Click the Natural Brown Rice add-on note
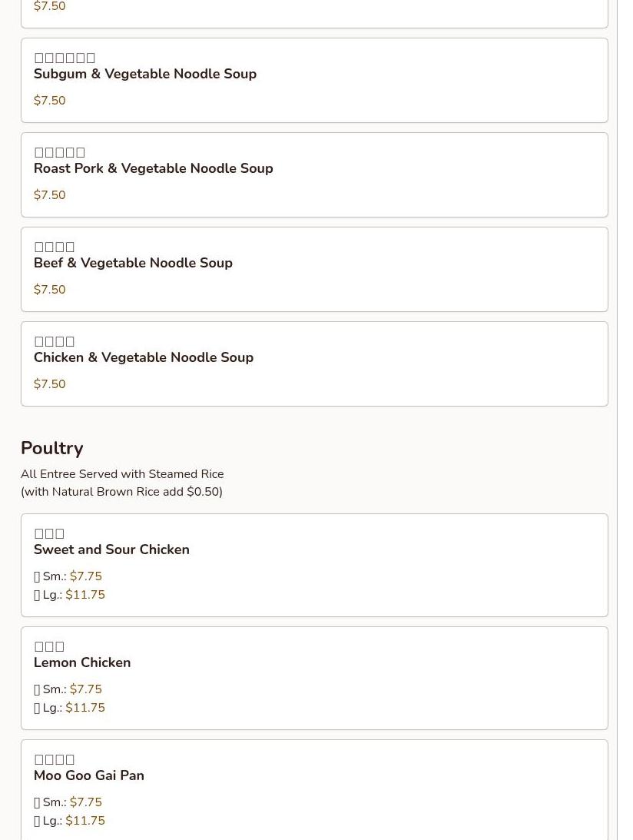633x840 pixels. point(121,492)
